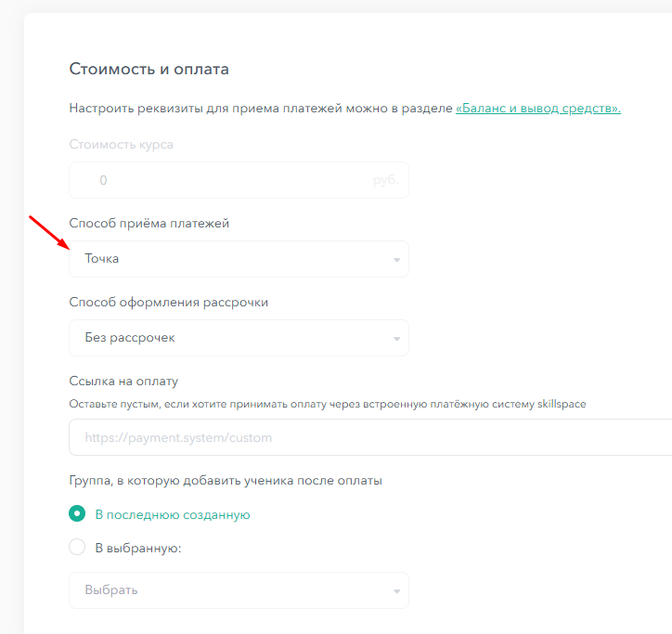672x634 pixels.
Task: Select the "В выбранную:" radio button
Action: pyautogui.click(x=77, y=548)
